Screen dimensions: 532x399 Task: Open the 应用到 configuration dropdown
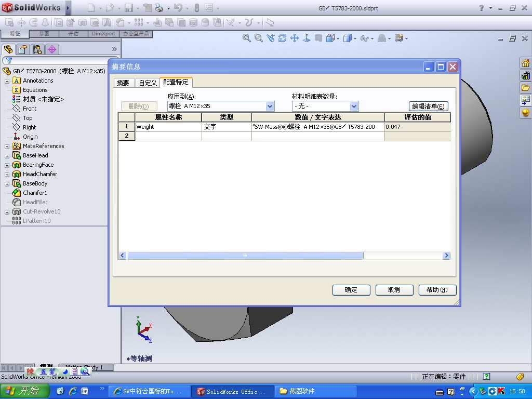tap(270, 106)
